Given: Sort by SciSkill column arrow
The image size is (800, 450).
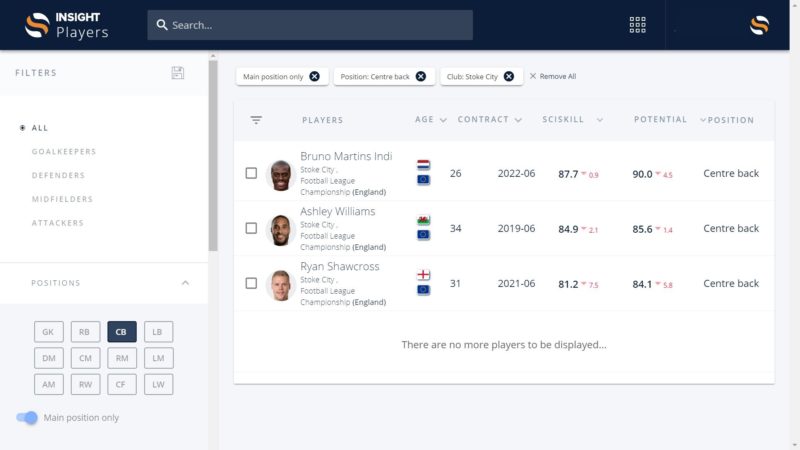Looking at the screenshot, I should coord(600,120).
